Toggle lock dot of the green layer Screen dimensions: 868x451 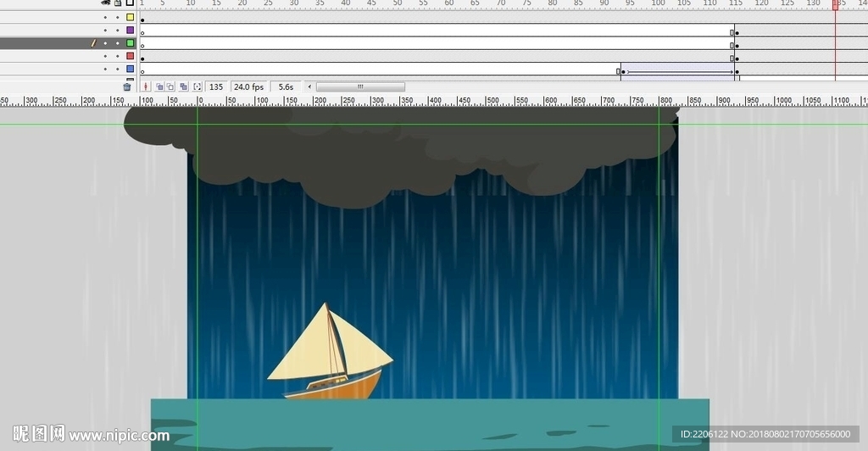[x=117, y=42]
